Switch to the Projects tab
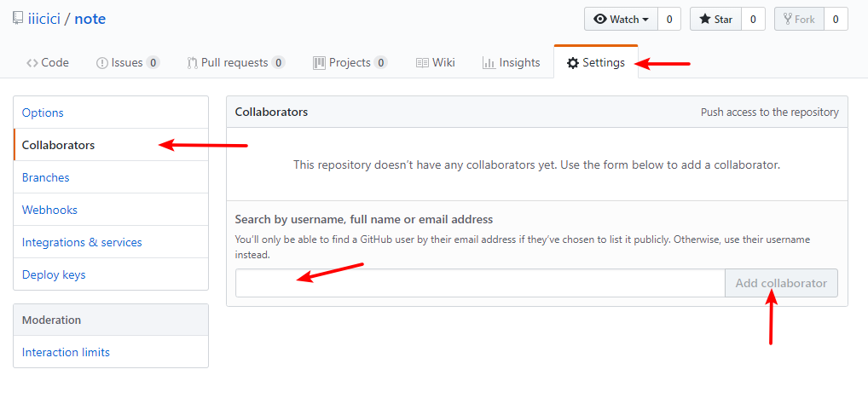This screenshot has width=868, height=404. point(349,63)
